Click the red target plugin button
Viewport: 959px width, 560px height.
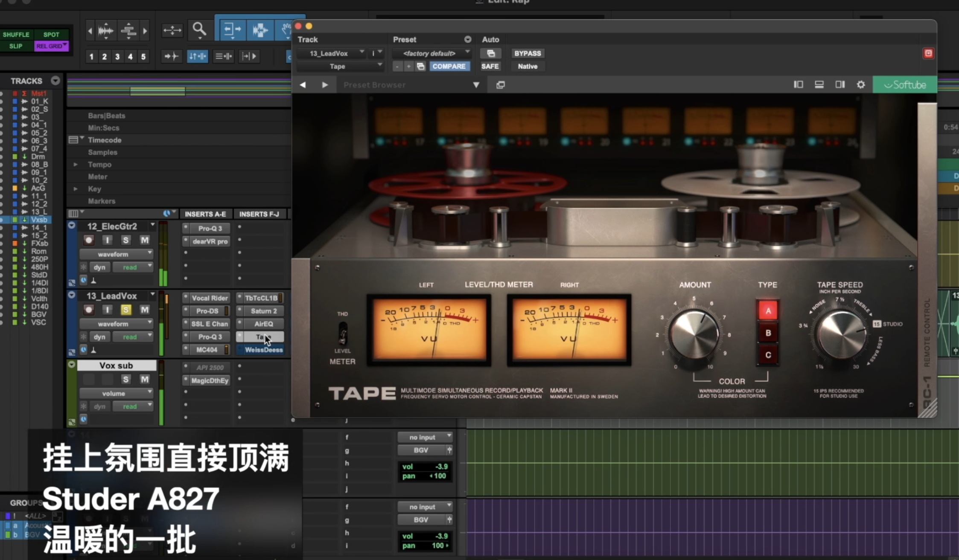click(928, 53)
